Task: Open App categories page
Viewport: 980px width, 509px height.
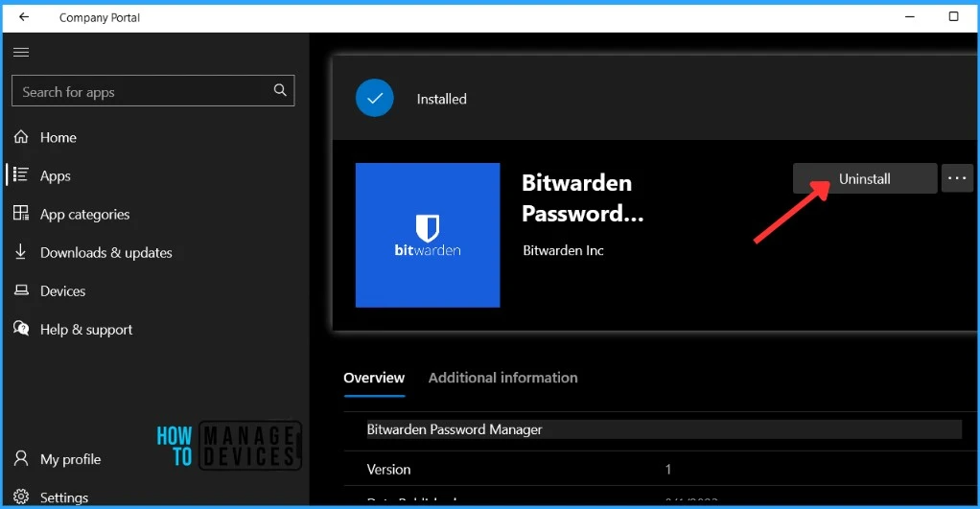Action: tap(85, 214)
